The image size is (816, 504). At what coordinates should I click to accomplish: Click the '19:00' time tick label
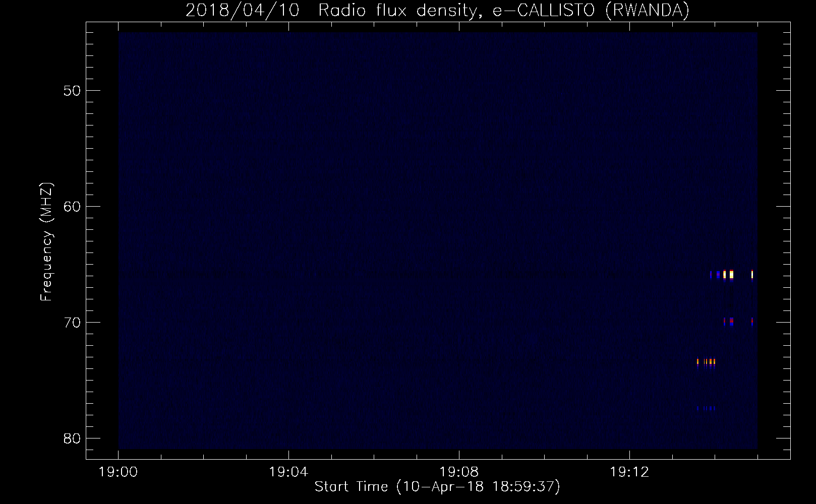click(119, 472)
